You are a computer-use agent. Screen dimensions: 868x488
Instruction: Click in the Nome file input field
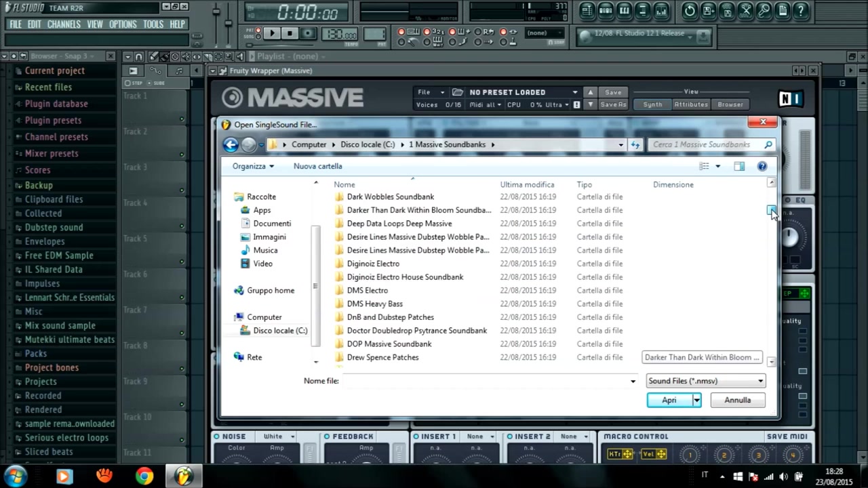[486, 381]
